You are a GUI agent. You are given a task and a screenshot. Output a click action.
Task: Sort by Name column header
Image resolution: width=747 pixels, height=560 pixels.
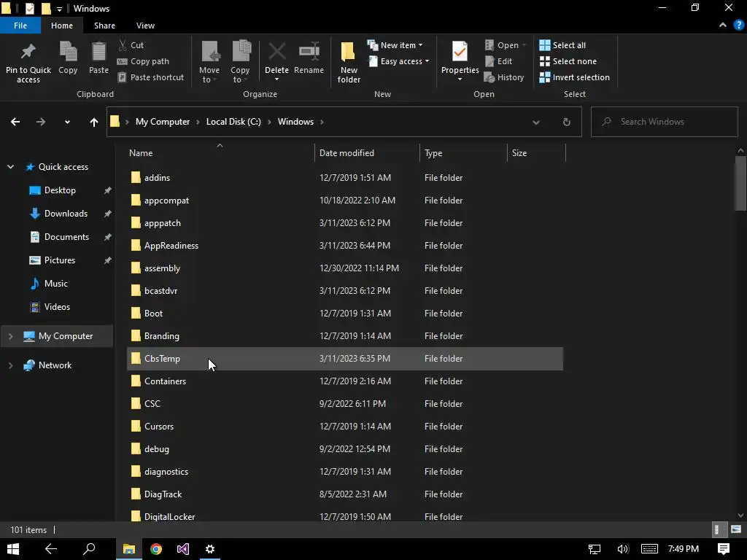point(219,153)
